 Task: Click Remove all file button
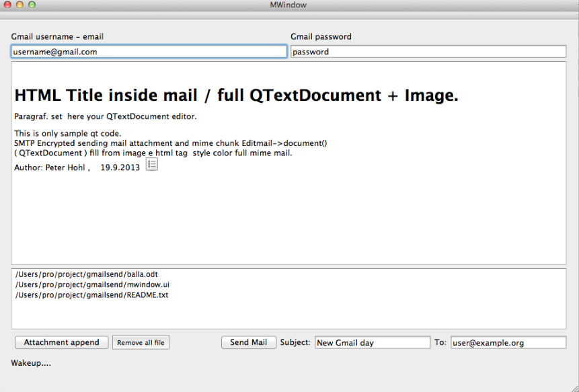tap(141, 342)
